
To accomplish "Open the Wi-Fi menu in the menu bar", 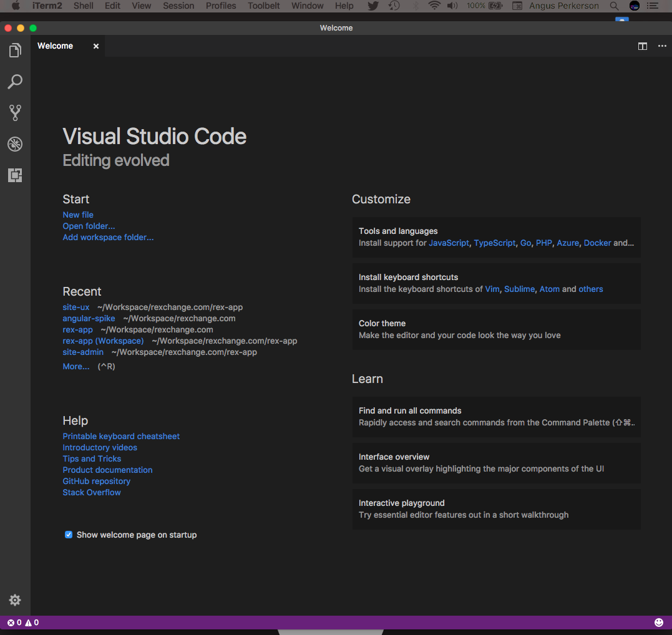I will pos(434,6).
